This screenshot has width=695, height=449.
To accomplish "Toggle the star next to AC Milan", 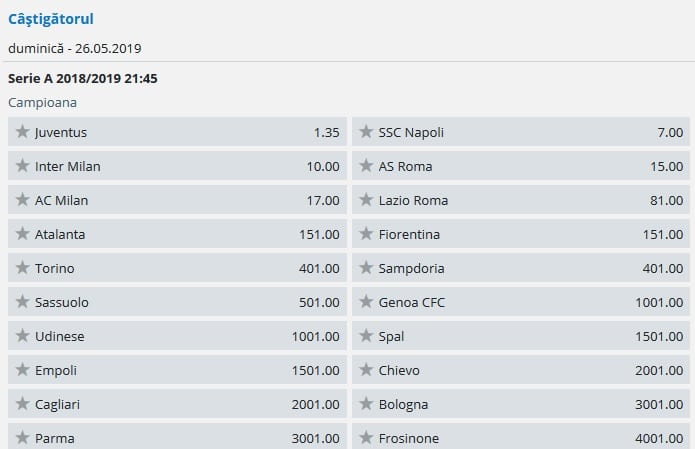I will tap(22, 200).
